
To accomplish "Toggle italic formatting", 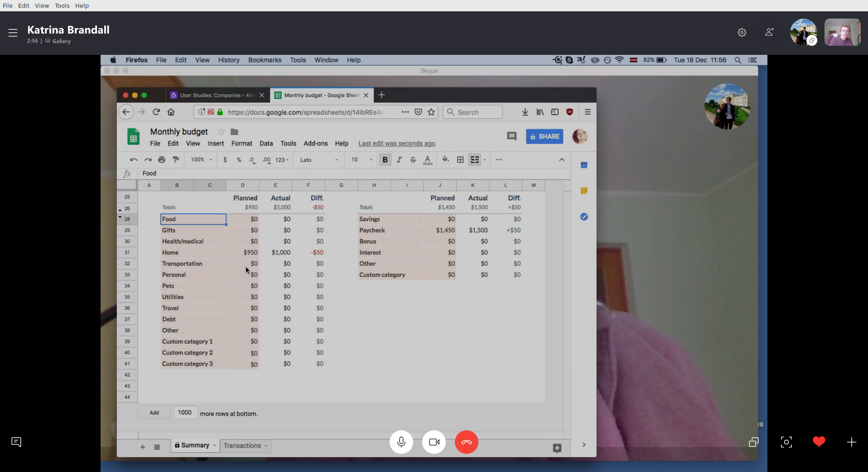I will tap(399, 160).
